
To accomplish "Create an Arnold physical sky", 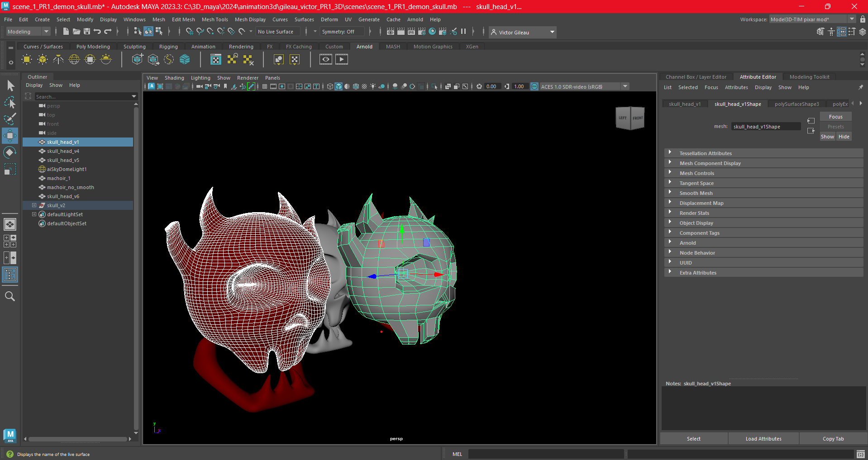I will [x=106, y=59].
